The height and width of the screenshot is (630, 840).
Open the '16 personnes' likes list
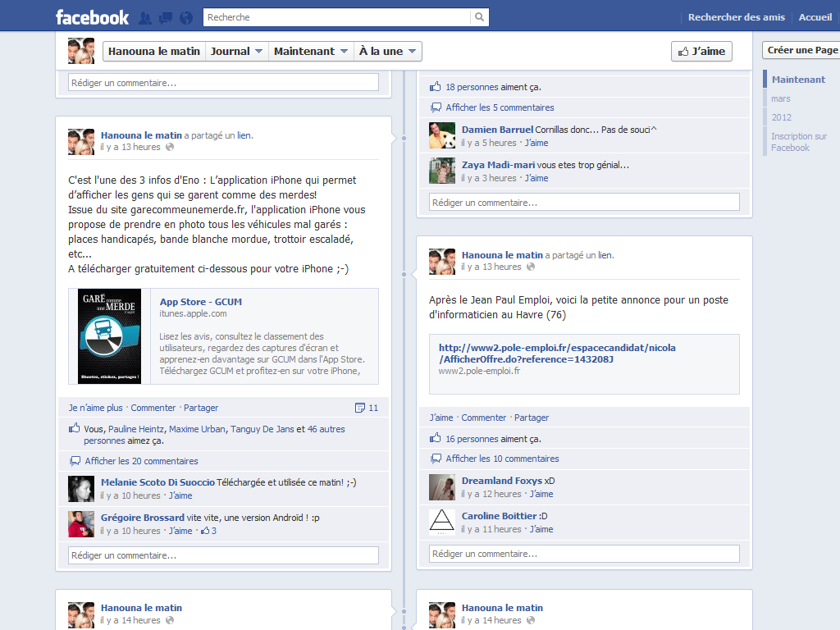tap(472, 439)
